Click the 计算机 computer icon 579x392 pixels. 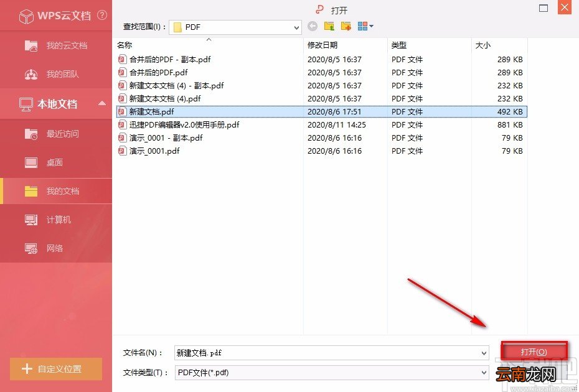coord(31,220)
